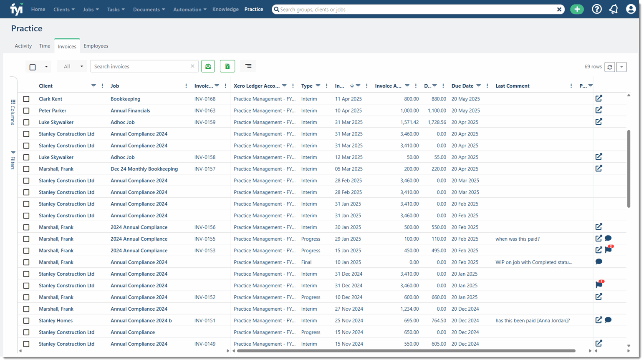Open comment bubble on 'when was this paid?' row
Image resolution: width=644 pixels, height=362 pixels.
coord(608,239)
